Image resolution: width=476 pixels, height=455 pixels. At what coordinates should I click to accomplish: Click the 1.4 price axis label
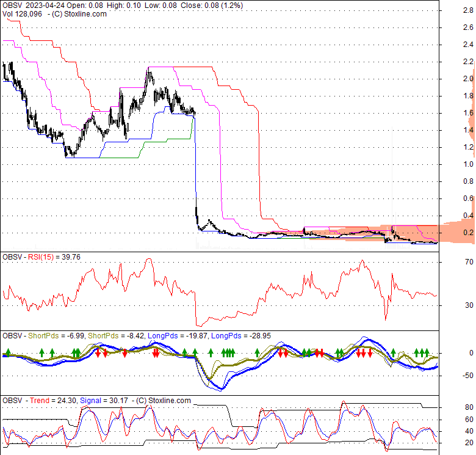point(468,130)
